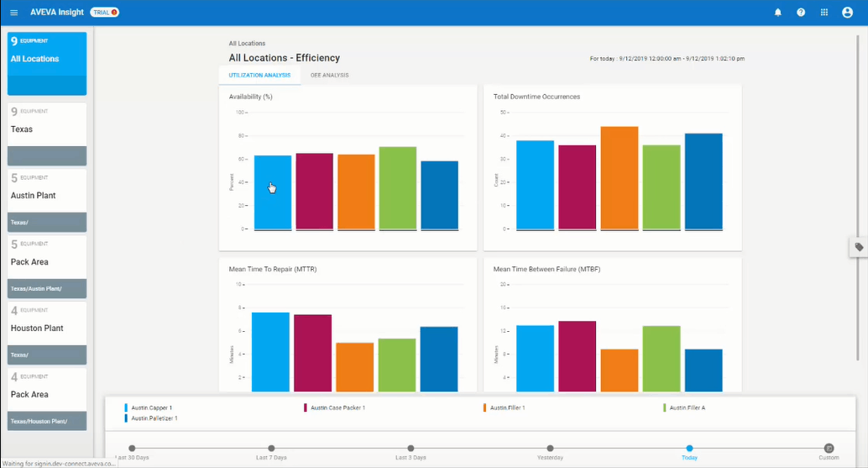The height and width of the screenshot is (468, 868).
Task: Click the Austin Filler 1 legend entry
Action: click(507, 408)
